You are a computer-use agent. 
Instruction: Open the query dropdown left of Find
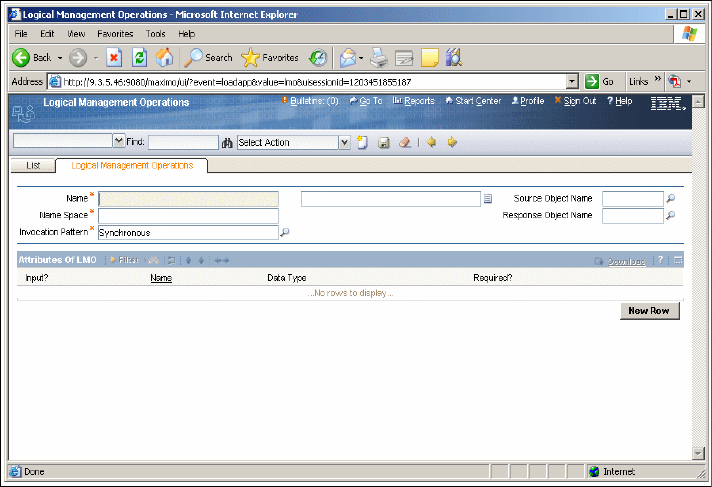click(119, 141)
